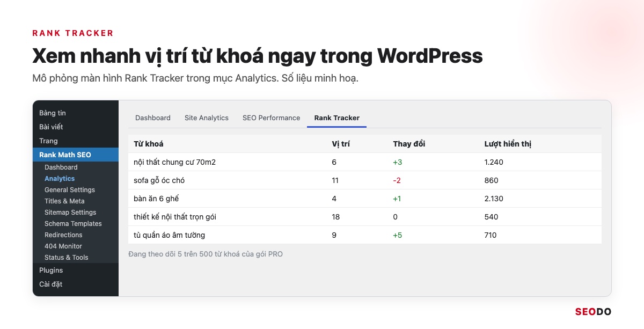Select keyword bàn ăn 6 ghế

(x=156, y=199)
